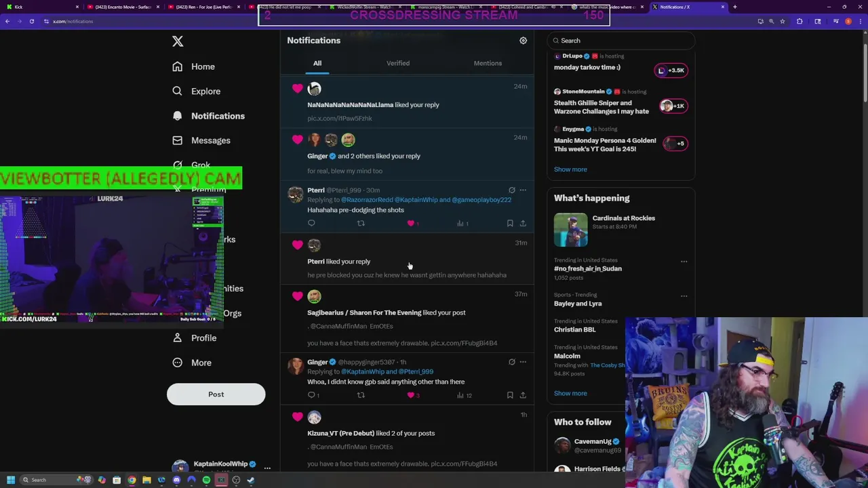Click Grok icon on Pterri's tweet
The width and height of the screenshot is (868, 488).
pyautogui.click(x=512, y=190)
